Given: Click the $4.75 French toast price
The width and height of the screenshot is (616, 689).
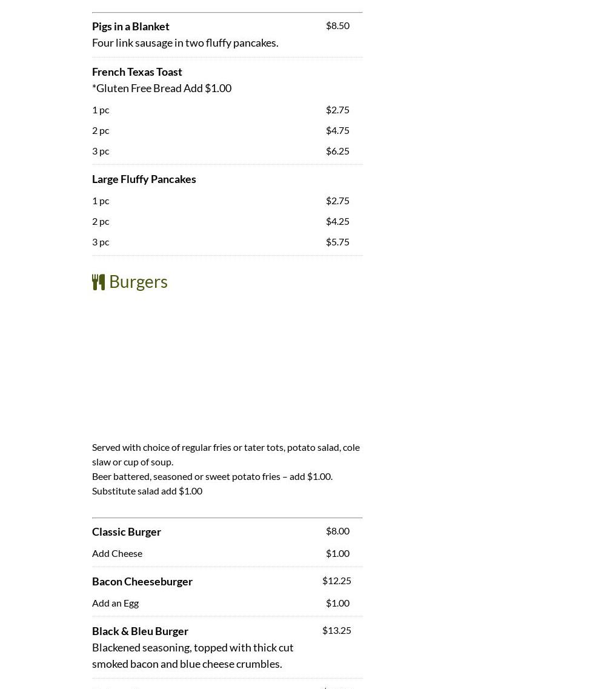Looking at the screenshot, I should [x=337, y=130].
